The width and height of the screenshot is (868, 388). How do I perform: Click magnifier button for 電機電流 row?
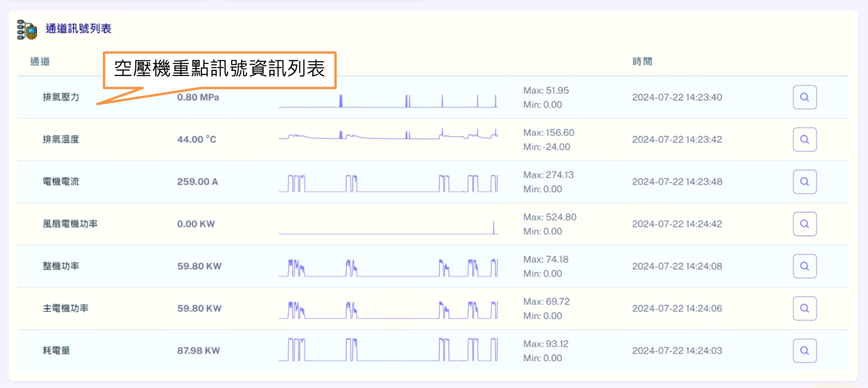[804, 182]
